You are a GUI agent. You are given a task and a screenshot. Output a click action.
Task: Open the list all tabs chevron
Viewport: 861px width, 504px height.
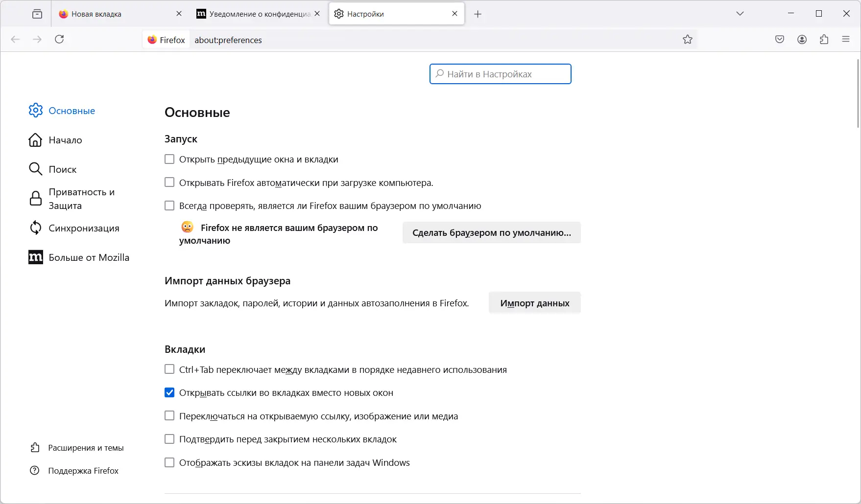[x=740, y=14]
